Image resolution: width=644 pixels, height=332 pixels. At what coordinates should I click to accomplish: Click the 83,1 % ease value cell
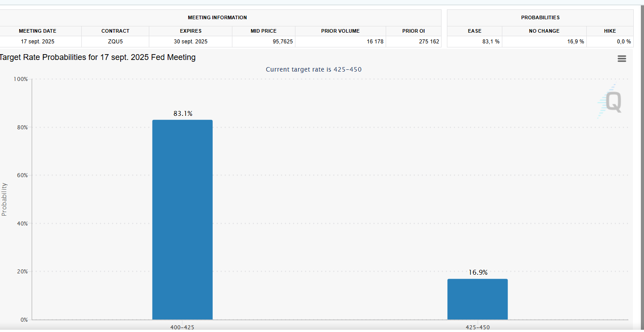475,42
